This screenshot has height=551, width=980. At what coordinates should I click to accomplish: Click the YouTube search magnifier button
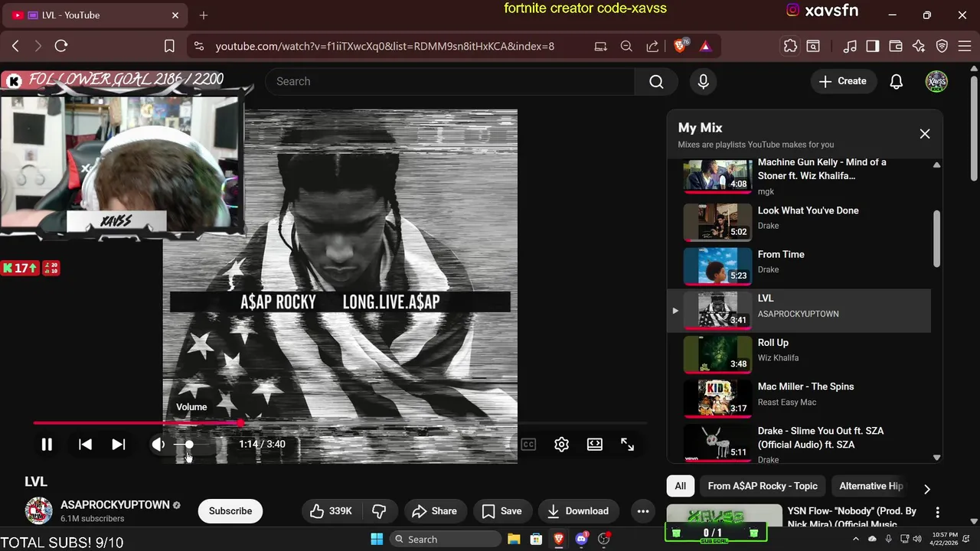tap(656, 81)
